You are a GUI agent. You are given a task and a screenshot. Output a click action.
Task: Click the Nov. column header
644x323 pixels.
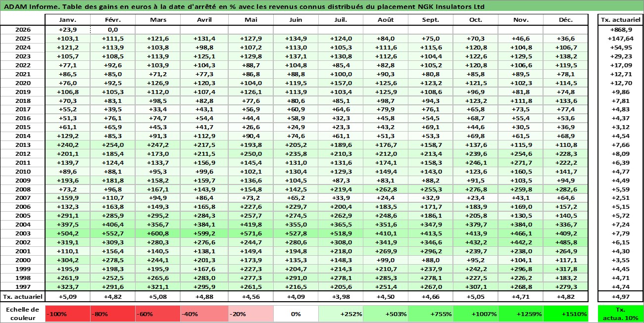pos(520,20)
